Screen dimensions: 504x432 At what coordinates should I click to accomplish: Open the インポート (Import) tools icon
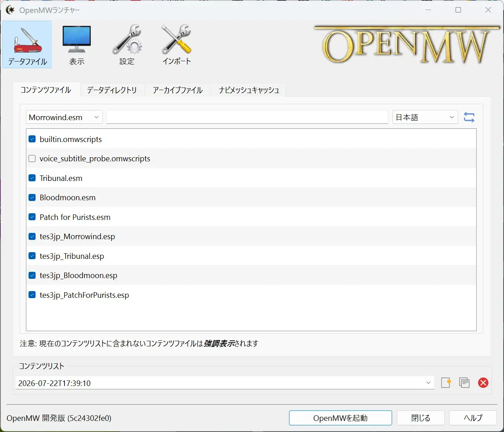(176, 44)
